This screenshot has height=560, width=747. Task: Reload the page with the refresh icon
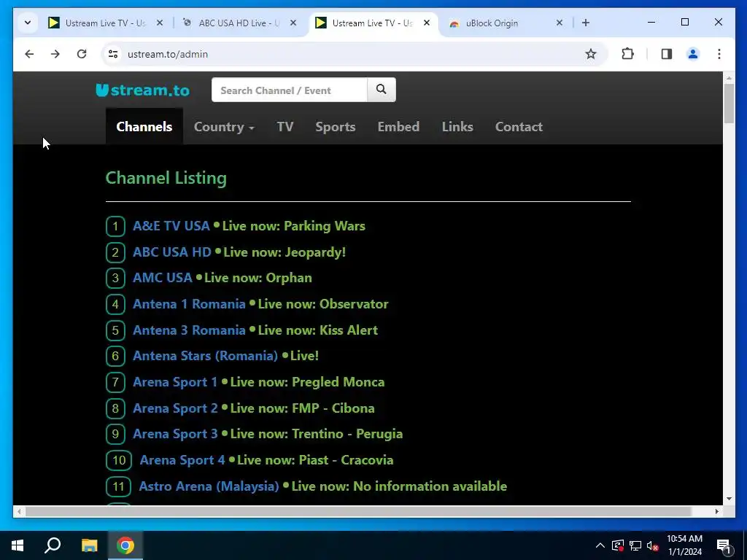(82, 54)
